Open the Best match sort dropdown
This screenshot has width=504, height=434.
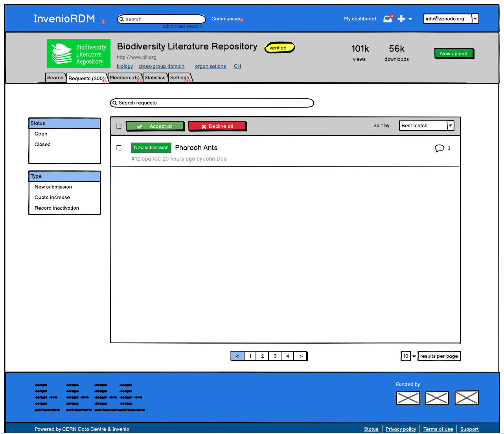point(450,125)
